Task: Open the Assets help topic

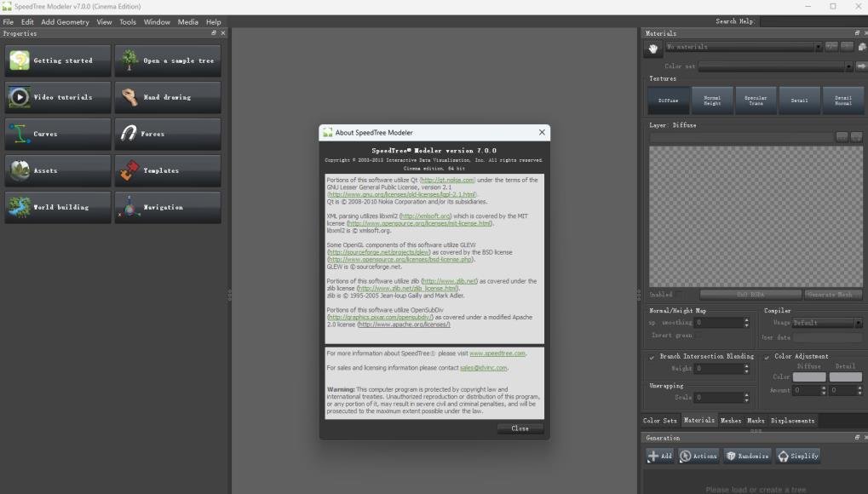Action: coord(58,170)
